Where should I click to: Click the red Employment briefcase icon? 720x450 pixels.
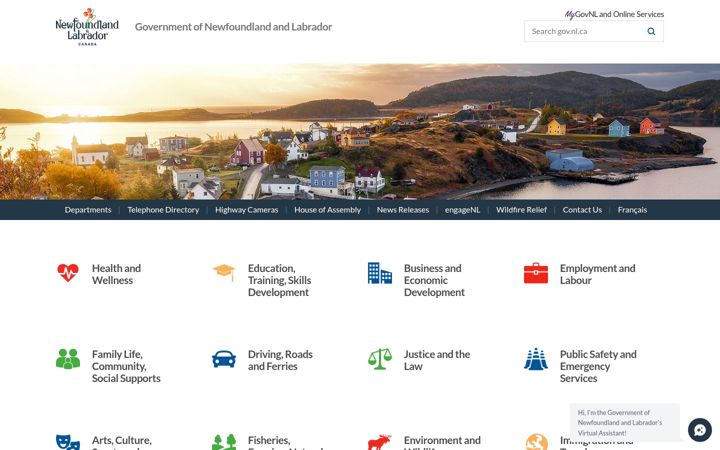click(x=536, y=273)
